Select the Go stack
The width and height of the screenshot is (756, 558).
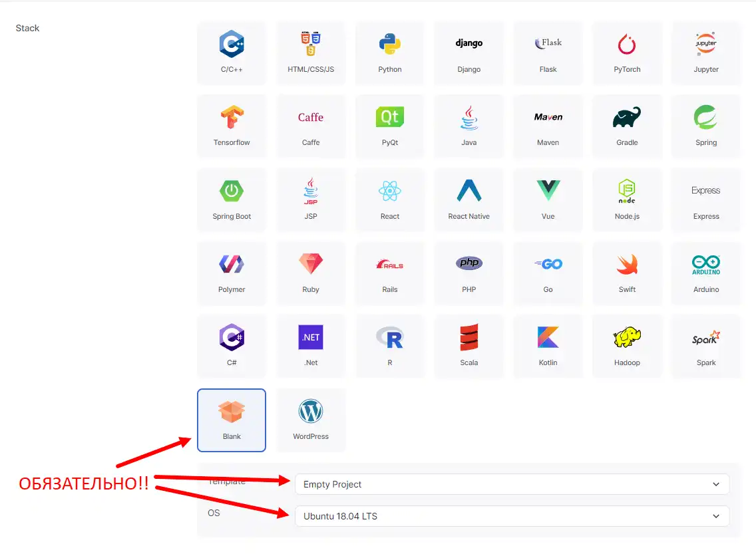[548, 273]
